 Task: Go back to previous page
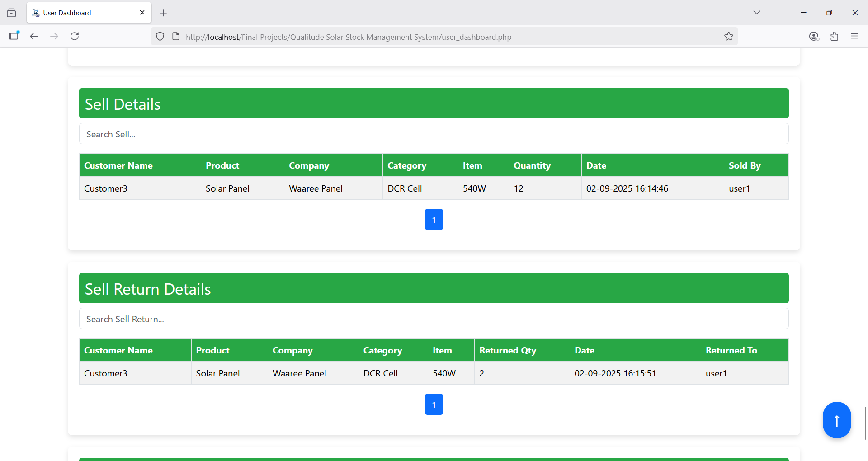34,36
